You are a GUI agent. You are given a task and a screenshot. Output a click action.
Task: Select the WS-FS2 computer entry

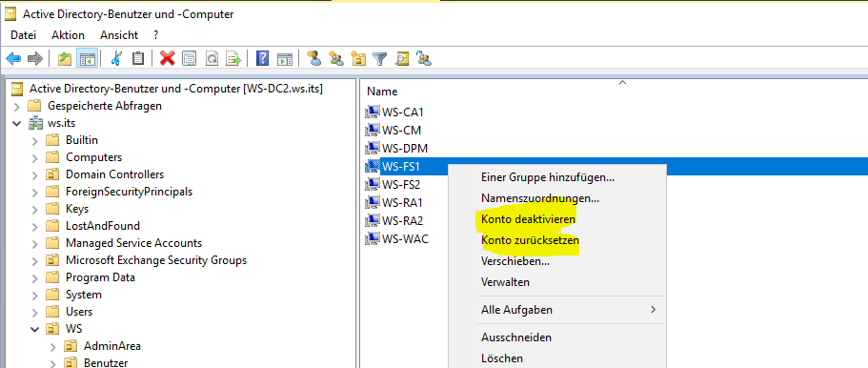click(x=401, y=185)
